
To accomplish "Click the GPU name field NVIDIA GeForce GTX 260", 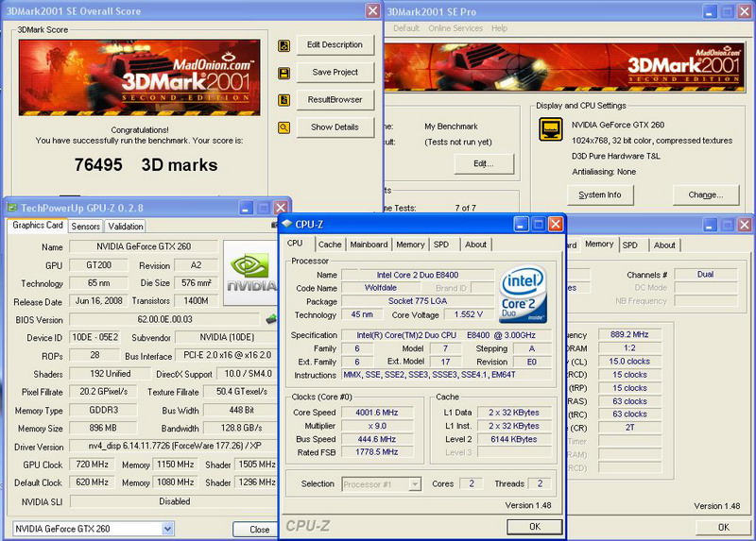I will (x=144, y=246).
